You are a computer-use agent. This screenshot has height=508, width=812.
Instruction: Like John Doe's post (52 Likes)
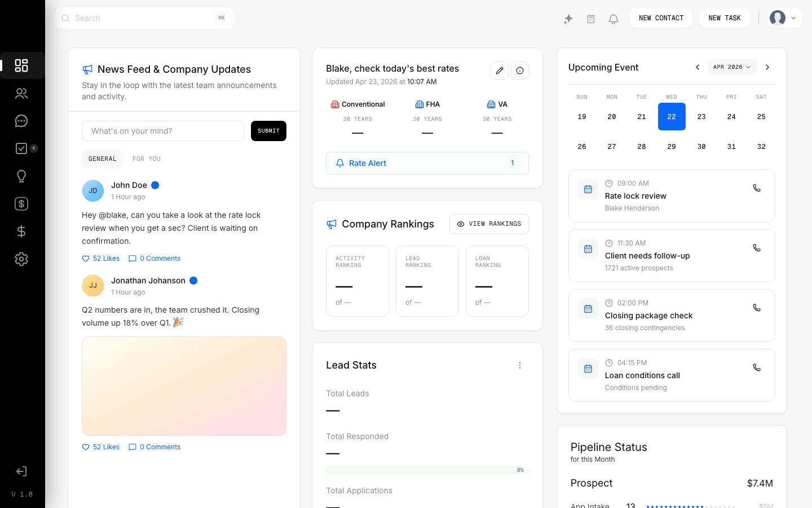(101, 259)
